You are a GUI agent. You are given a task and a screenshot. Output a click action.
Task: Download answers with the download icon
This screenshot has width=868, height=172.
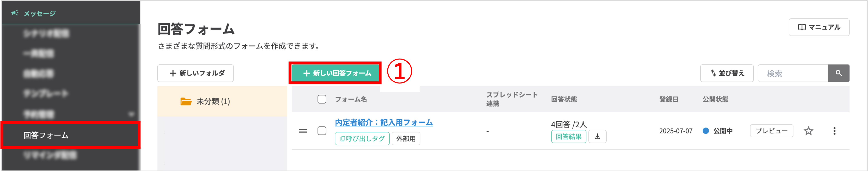597,136
